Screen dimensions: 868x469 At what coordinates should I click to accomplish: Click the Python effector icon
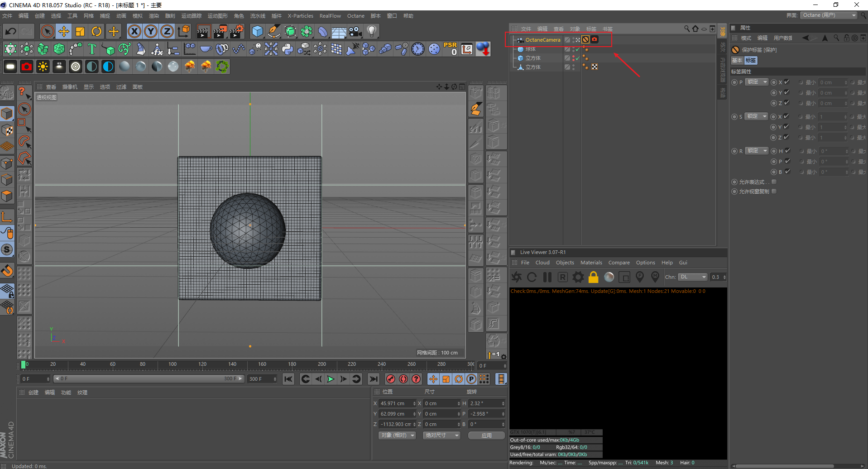tap(288, 49)
